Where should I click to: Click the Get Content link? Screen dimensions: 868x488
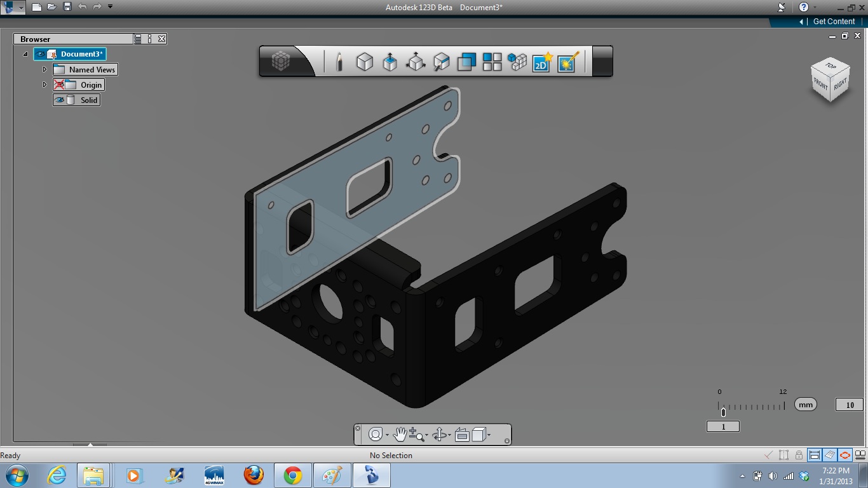[834, 21]
